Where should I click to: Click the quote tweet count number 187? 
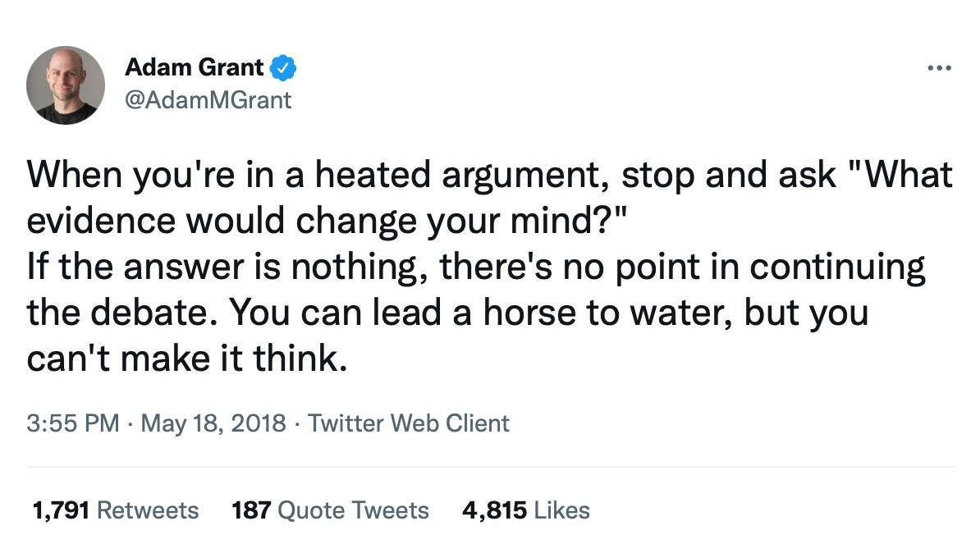pyautogui.click(x=251, y=510)
